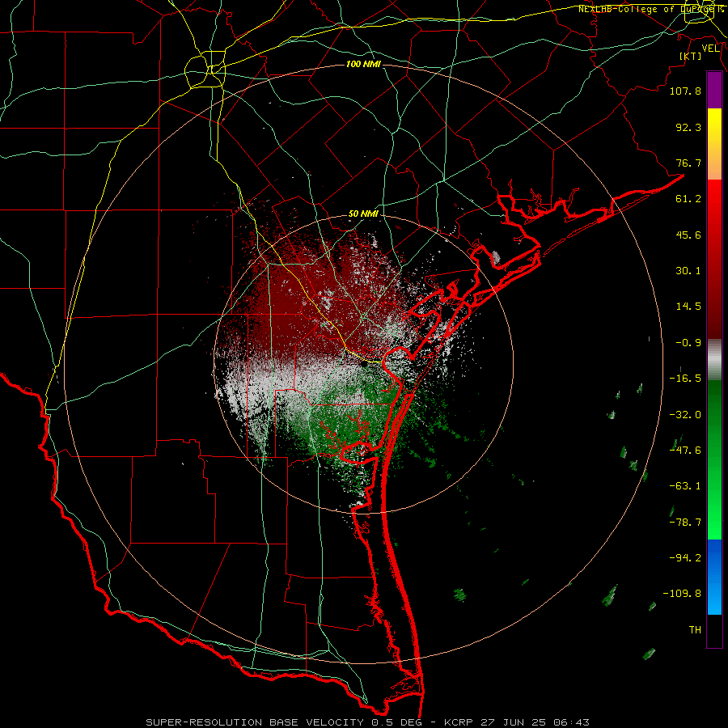This screenshot has width=728, height=728.
Task: Click the TH legend label
Action: pos(695,630)
